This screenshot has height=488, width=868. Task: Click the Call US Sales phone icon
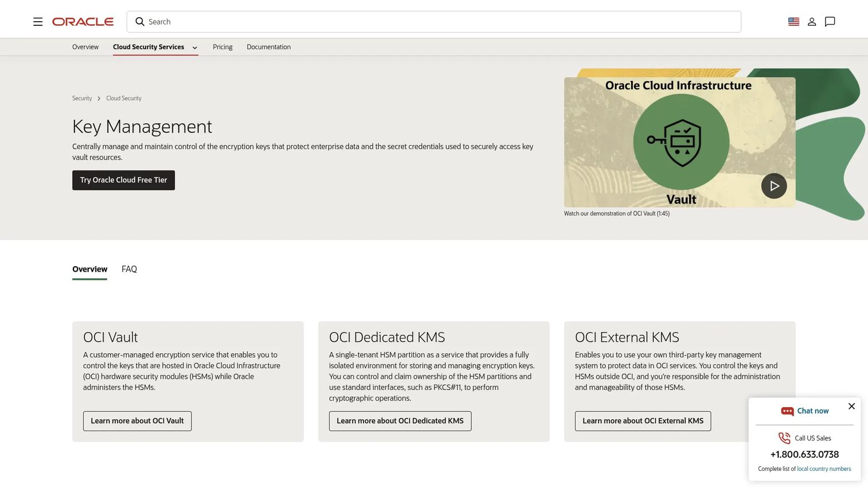[x=784, y=438]
